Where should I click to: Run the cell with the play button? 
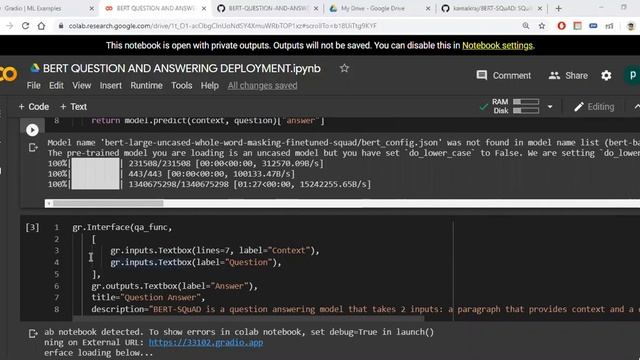click(32, 130)
